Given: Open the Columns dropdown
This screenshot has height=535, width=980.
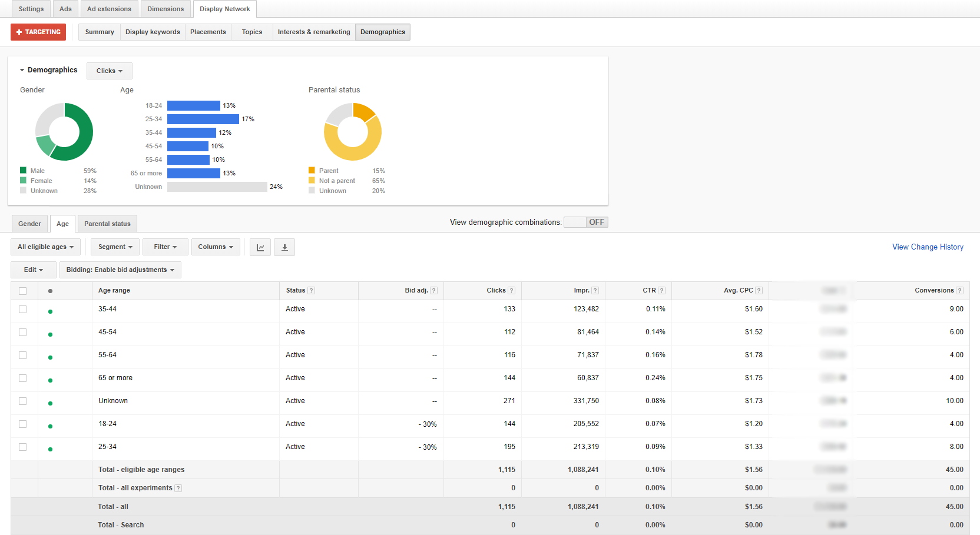Looking at the screenshot, I should tap(216, 247).
